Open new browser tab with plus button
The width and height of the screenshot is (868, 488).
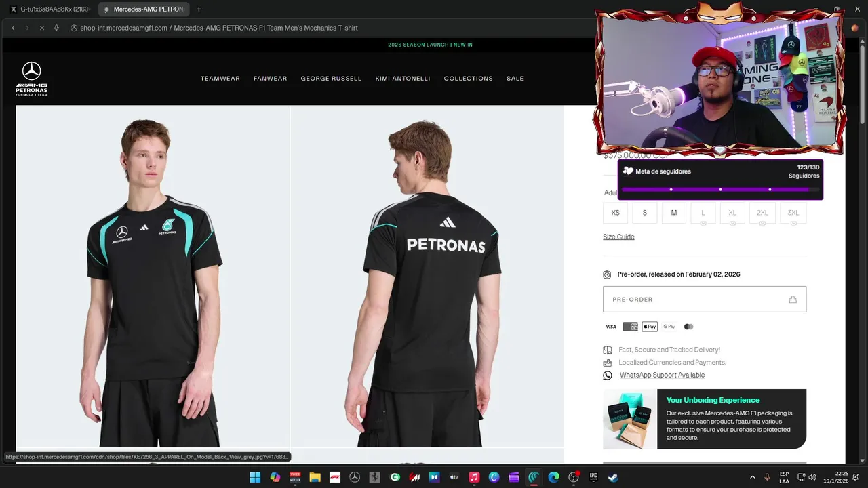point(199,9)
